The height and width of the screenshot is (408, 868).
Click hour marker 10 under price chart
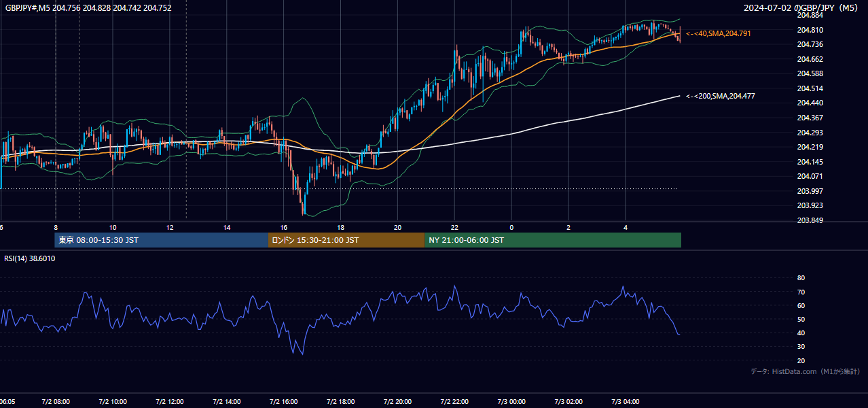(113, 227)
